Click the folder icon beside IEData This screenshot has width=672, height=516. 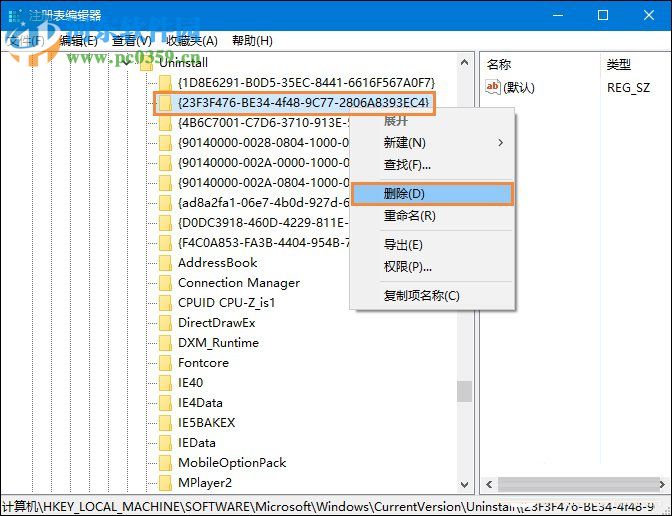tap(165, 443)
